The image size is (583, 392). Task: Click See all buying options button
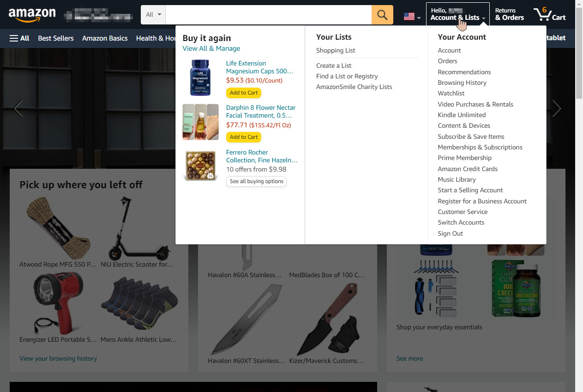[x=256, y=181]
